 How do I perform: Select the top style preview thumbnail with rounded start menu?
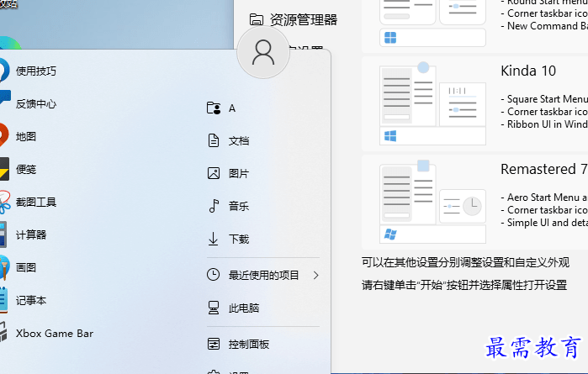click(432, 24)
